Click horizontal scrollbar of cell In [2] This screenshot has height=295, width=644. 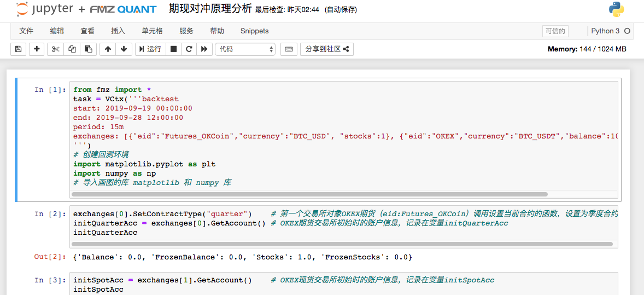click(342, 244)
